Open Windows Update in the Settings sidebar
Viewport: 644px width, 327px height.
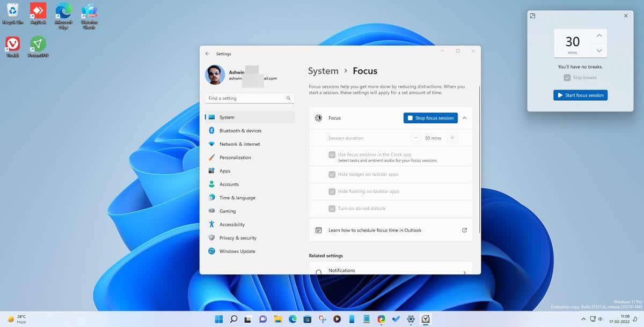point(250,251)
